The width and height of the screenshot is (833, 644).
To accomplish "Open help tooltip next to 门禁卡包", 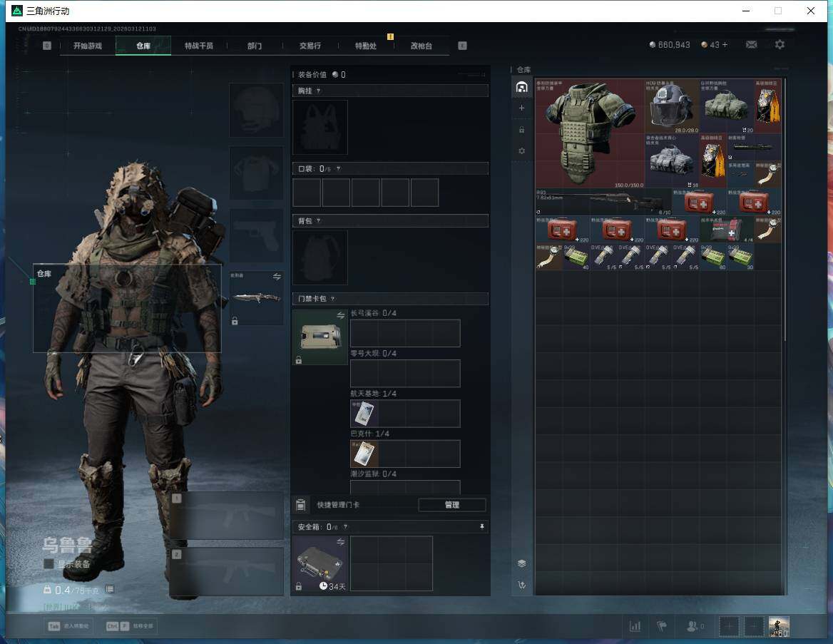I will point(332,299).
